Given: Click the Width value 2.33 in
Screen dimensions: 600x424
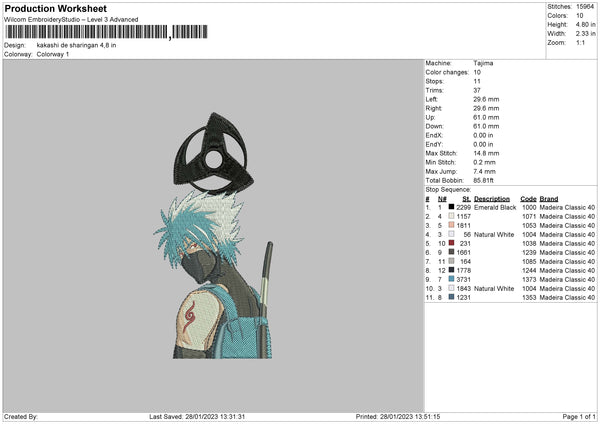Looking at the screenshot, I should [x=585, y=34].
